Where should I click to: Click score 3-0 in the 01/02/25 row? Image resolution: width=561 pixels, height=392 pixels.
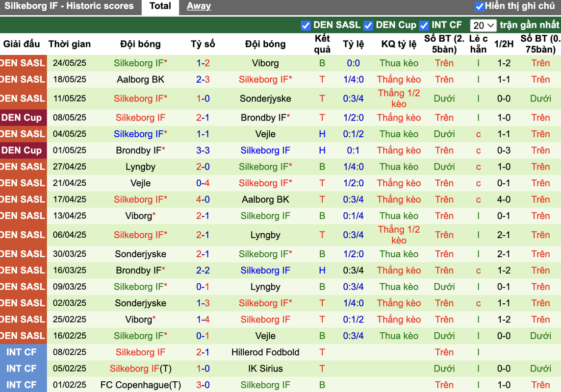coord(203,385)
